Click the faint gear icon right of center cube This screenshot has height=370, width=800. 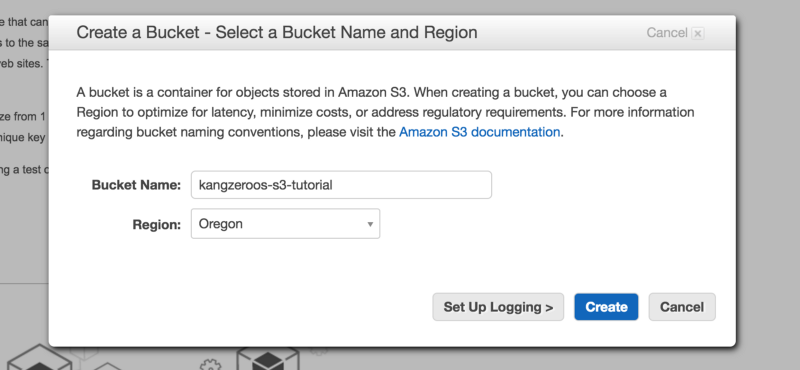click(319, 351)
